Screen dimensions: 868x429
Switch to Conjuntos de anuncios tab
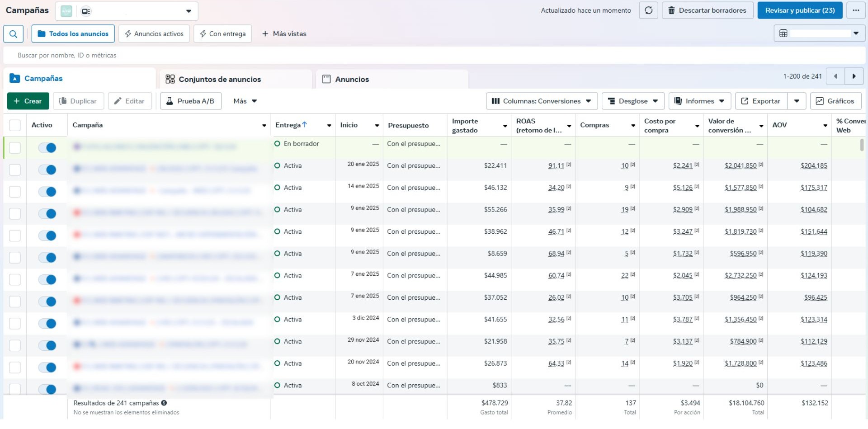point(219,79)
